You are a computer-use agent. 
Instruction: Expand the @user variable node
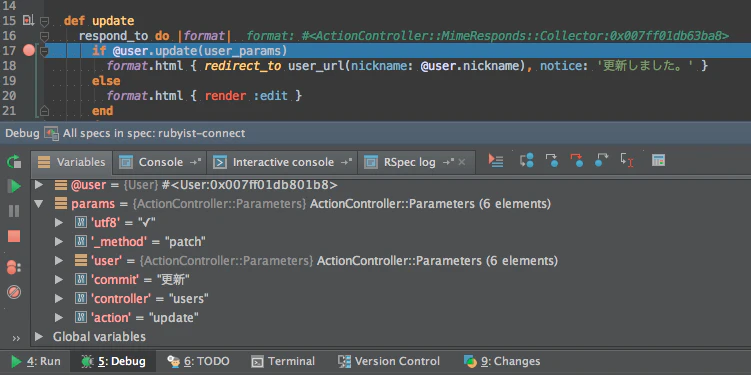tap(39, 185)
